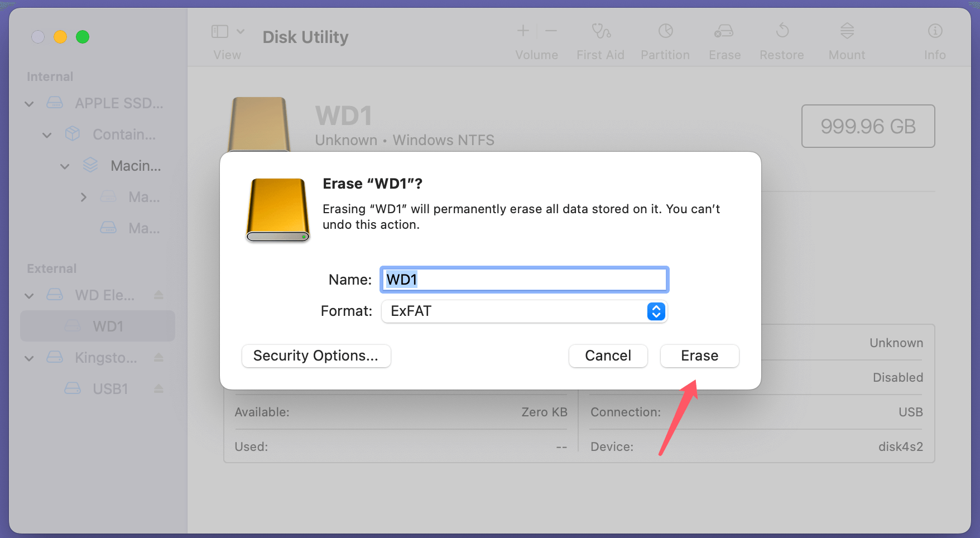Run First Aid on the disk
980x538 pixels.
[600, 39]
